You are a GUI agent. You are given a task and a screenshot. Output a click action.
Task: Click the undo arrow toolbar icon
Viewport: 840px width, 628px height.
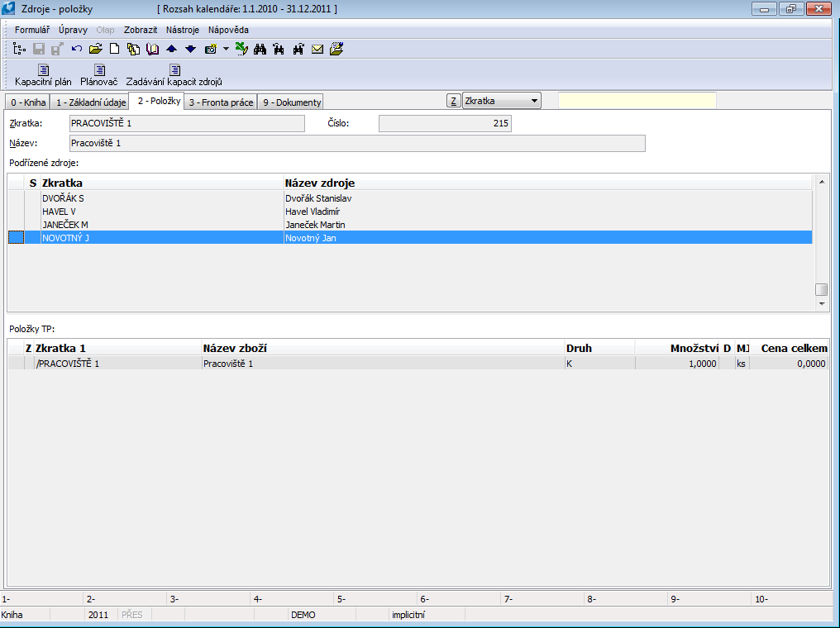point(77,49)
